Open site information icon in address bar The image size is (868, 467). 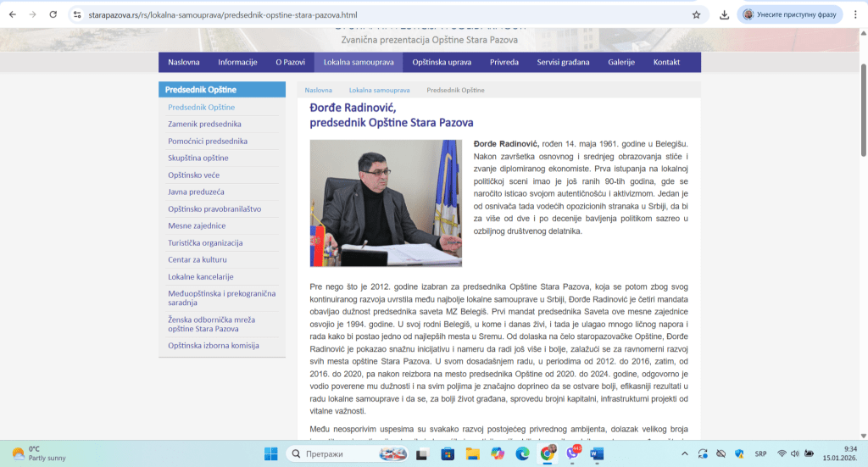point(77,15)
